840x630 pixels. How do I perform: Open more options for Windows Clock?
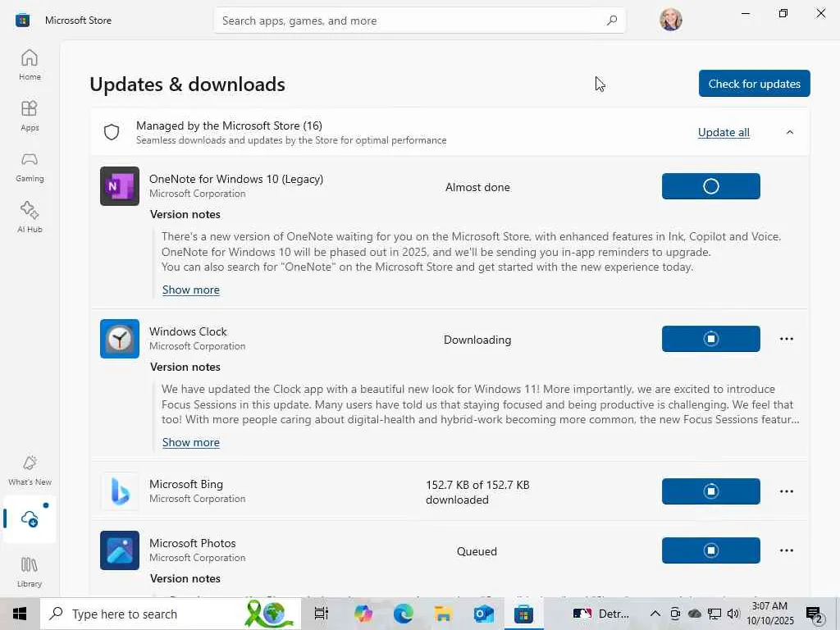(x=787, y=339)
